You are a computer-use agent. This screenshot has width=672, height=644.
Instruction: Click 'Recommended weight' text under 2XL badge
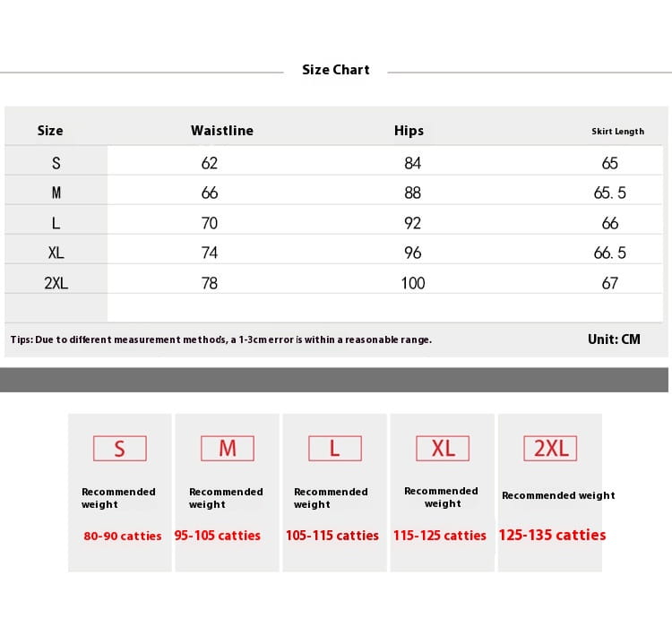(558, 495)
